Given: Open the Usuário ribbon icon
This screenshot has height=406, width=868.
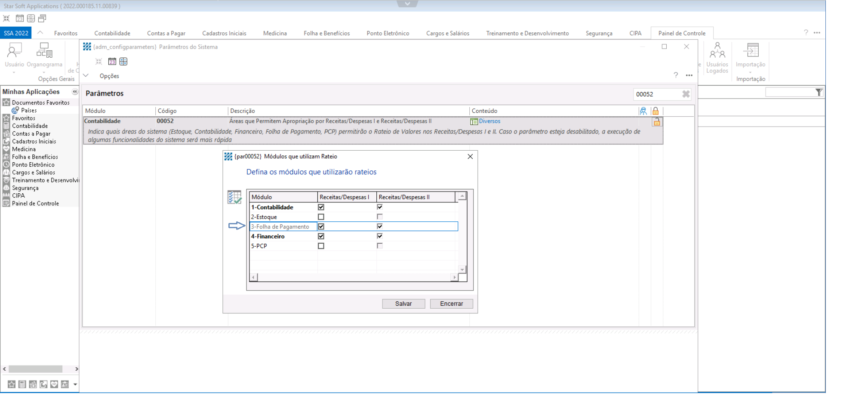Looking at the screenshot, I should tap(14, 51).
